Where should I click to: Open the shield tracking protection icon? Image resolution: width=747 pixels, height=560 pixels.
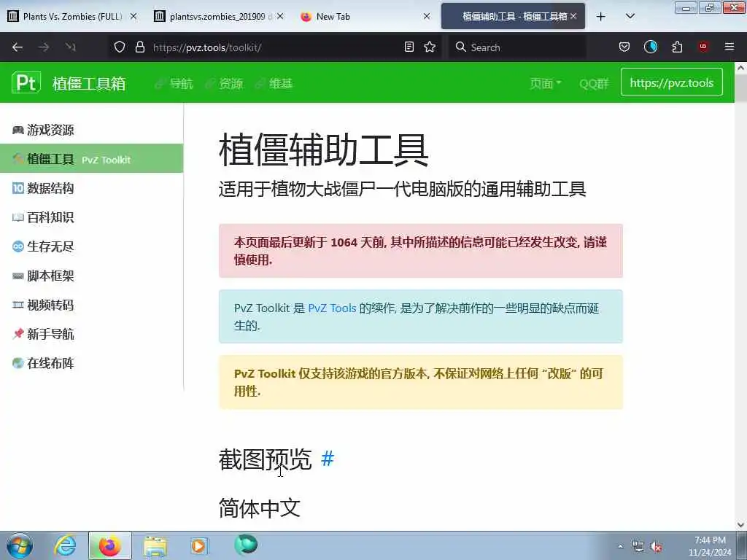click(120, 47)
